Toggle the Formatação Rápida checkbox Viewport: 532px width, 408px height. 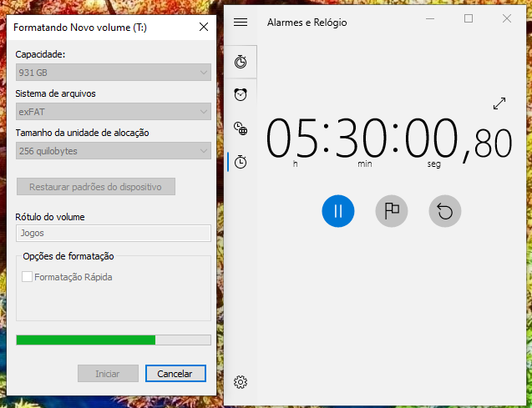coord(27,277)
